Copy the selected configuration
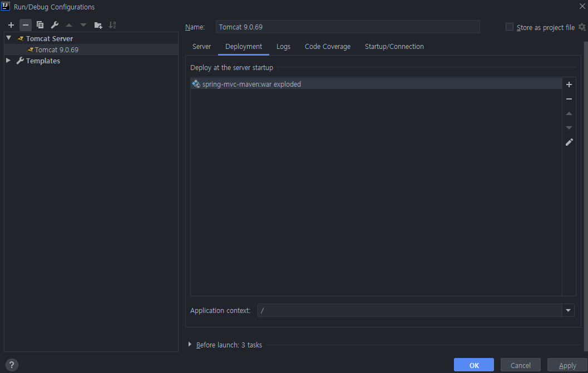 click(x=39, y=25)
